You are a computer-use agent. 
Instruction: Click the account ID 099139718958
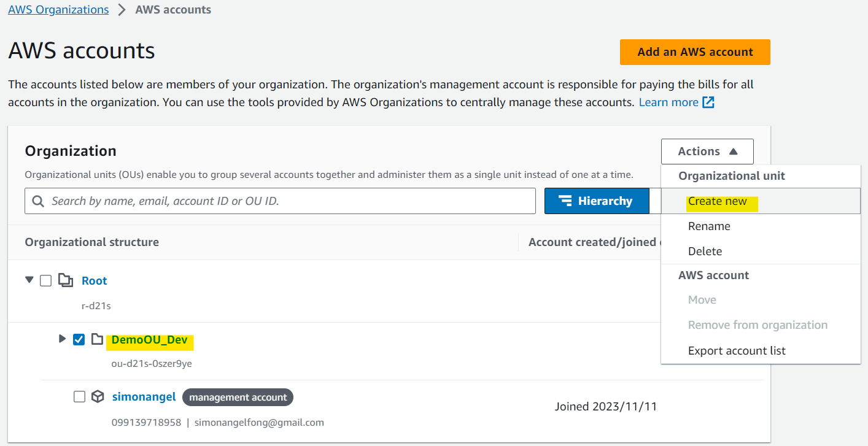click(147, 423)
